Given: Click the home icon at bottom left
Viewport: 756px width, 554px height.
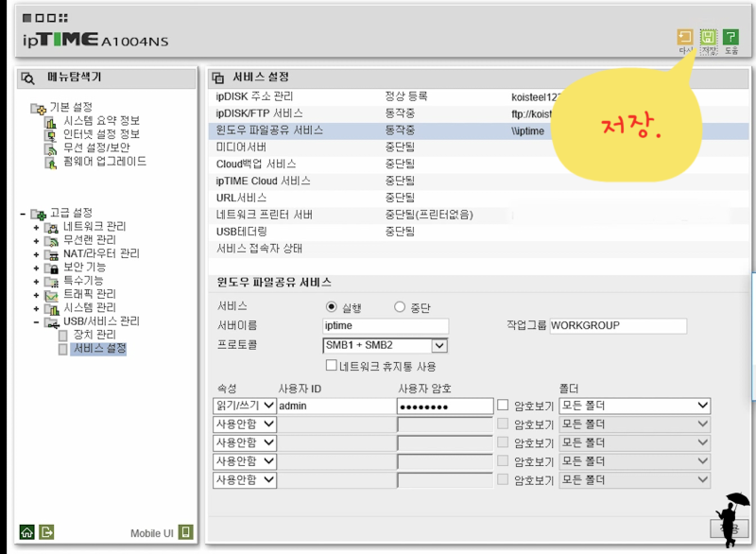Looking at the screenshot, I should pyautogui.click(x=26, y=532).
